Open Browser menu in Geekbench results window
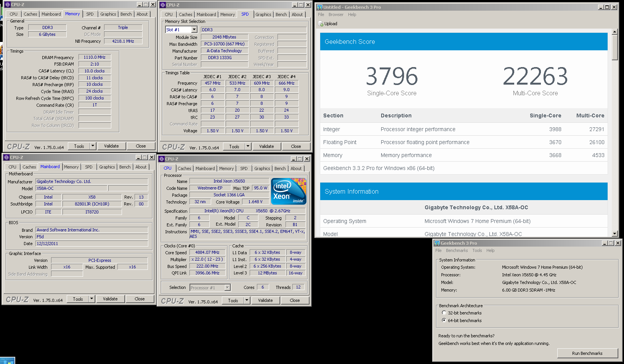Viewport: 624px width, 364px height. coord(336,14)
